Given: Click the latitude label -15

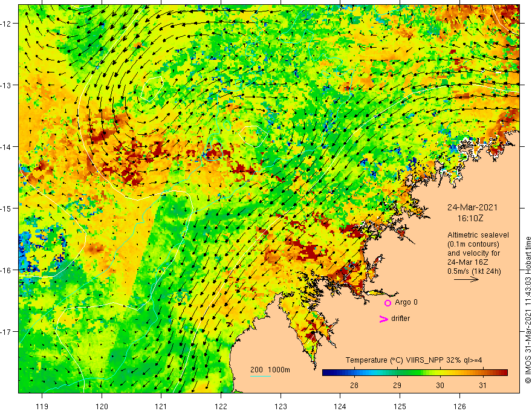Looking at the screenshot, I should pyautogui.click(x=6, y=208).
